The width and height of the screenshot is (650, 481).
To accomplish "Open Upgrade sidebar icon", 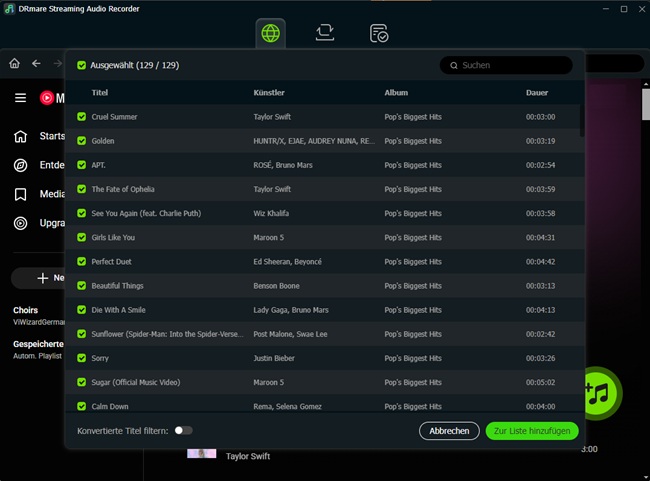I will click(x=20, y=223).
